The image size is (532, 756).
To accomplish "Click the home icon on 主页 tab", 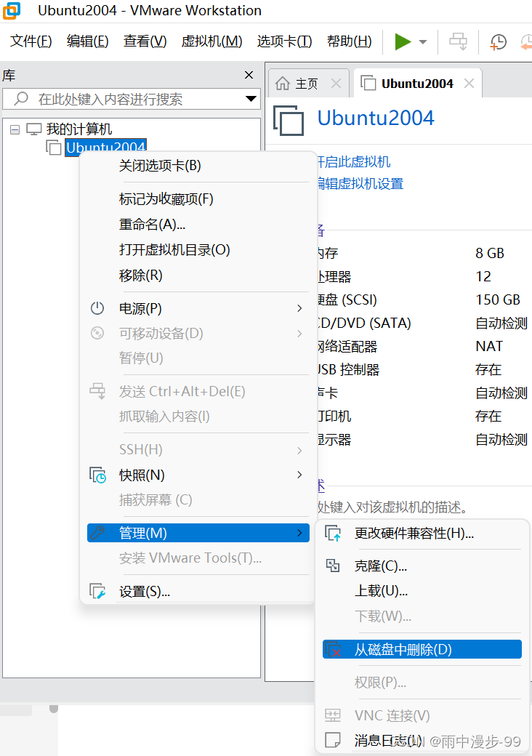I will pos(283,84).
